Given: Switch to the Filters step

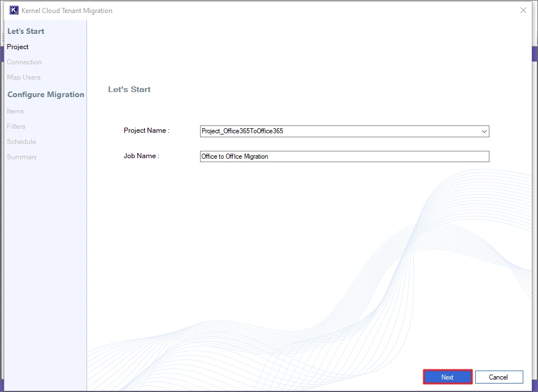Looking at the screenshot, I should (x=16, y=127).
